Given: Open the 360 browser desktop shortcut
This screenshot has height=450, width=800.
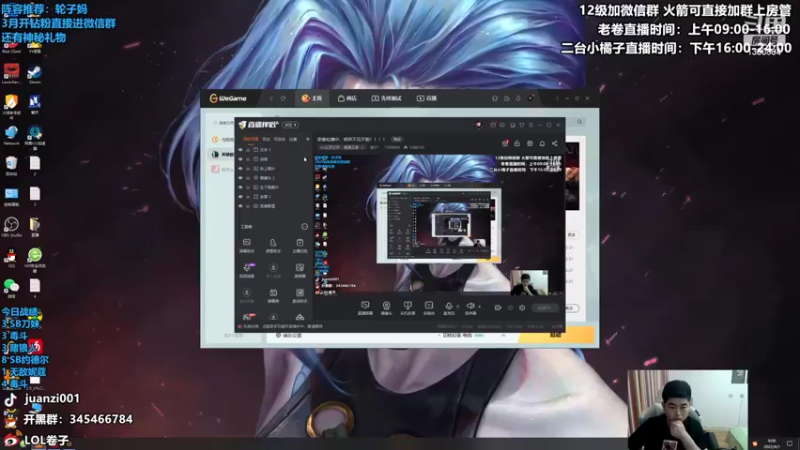Looking at the screenshot, I should (35, 258).
